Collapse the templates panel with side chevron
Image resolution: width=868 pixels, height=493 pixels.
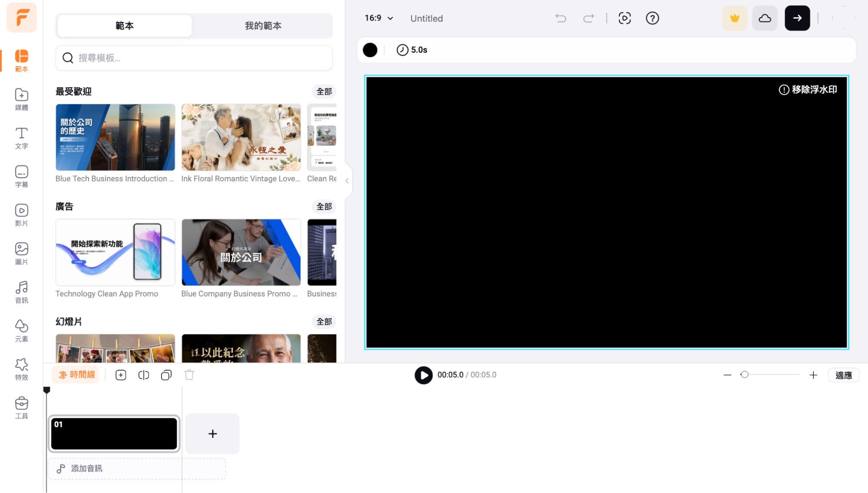(347, 181)
